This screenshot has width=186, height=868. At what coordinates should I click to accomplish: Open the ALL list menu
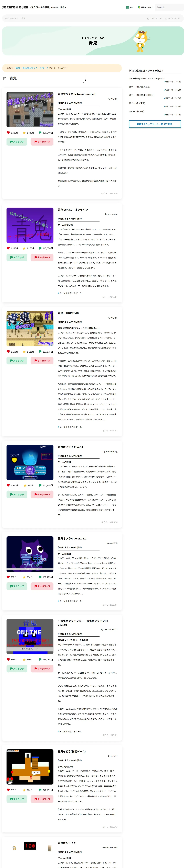130,7
